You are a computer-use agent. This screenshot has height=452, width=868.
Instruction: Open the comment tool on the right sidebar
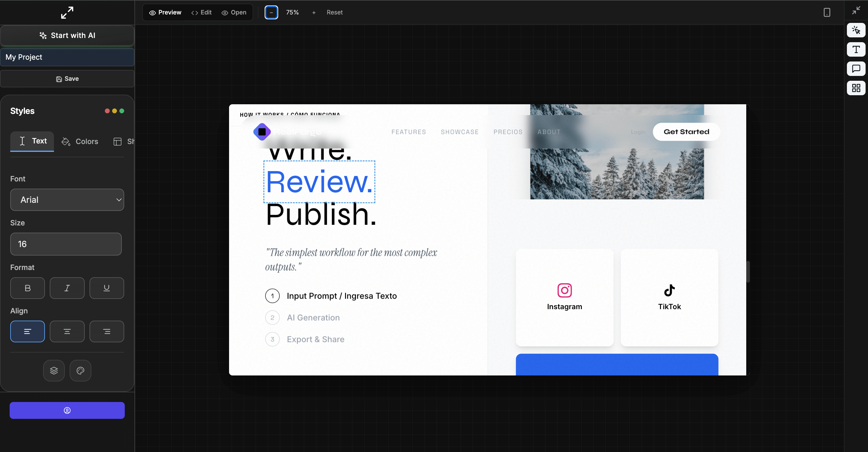pos(856,69)
